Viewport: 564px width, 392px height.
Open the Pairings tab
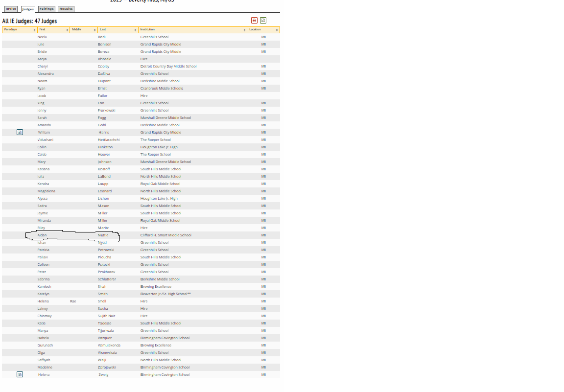point(47,9)
